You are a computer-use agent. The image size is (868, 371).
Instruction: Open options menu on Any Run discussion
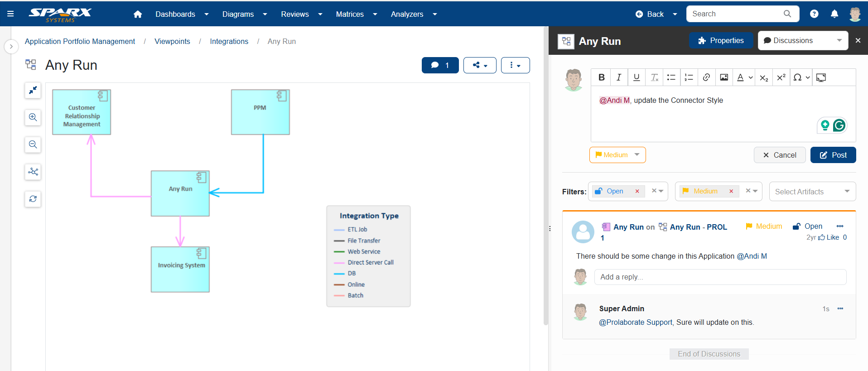[840, 226]
